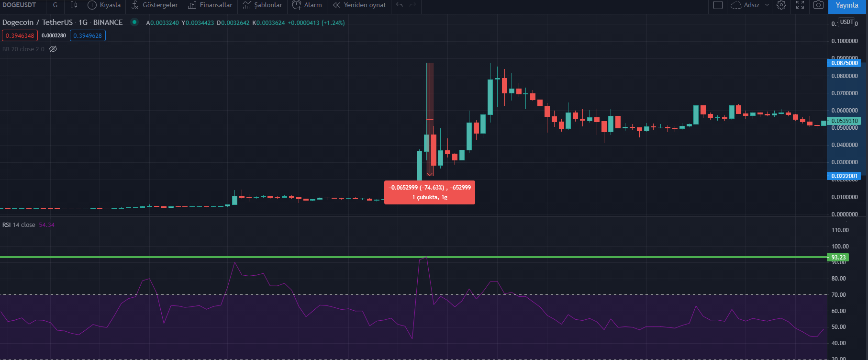Enter fullscreen mode
The height and width of the screenshot is (360, 868).
(800, 5)
